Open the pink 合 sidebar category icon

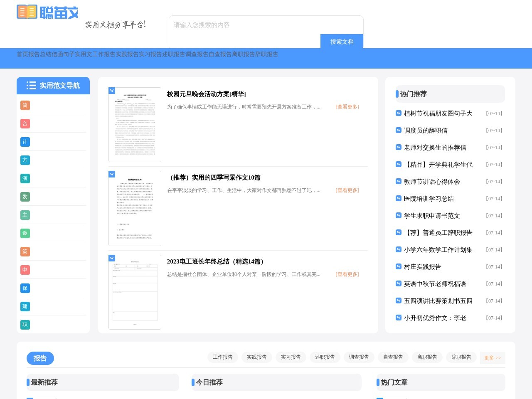click(25, 123)
